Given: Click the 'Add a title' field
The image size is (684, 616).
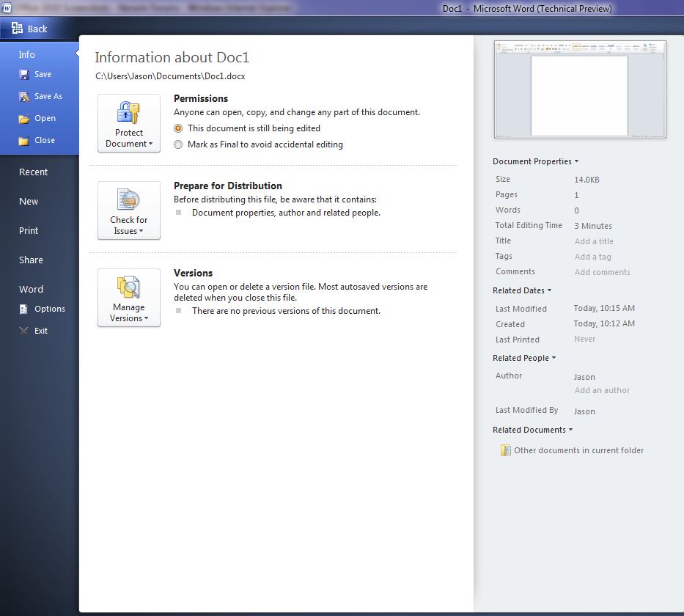Looking at the screenshot, I should (594, 241).
